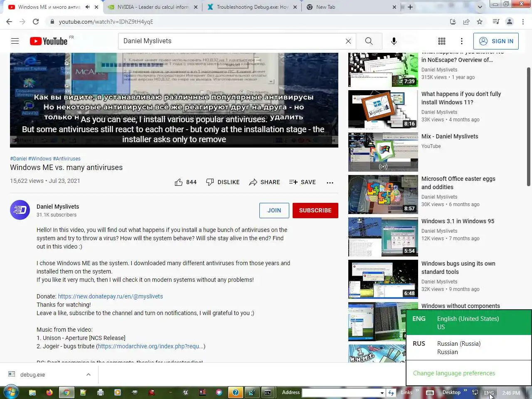Open the debug.exe download options chevron

click(x=89, y=374)
